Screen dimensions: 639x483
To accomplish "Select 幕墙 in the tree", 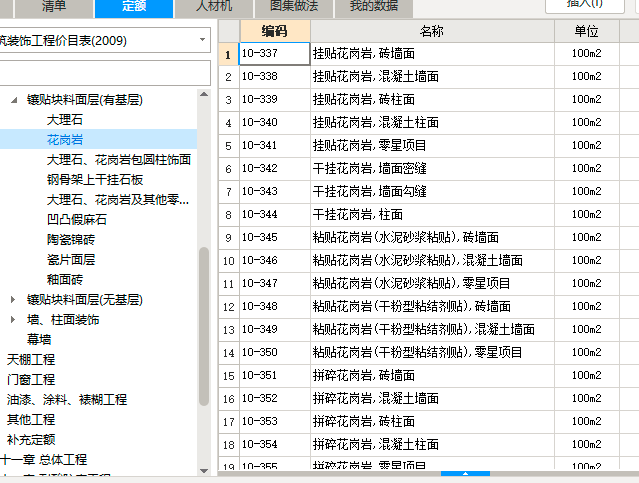I will 39,340.
